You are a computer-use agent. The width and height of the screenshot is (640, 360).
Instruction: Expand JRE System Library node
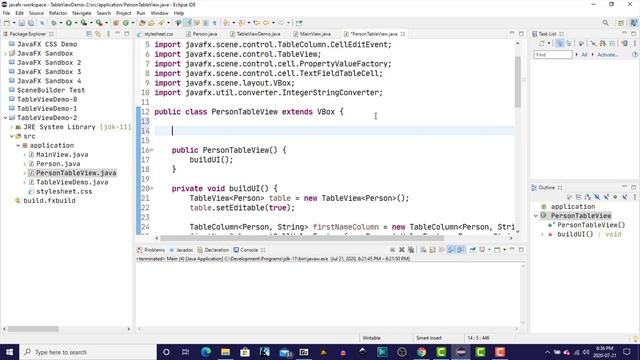(x=12, y=127)
